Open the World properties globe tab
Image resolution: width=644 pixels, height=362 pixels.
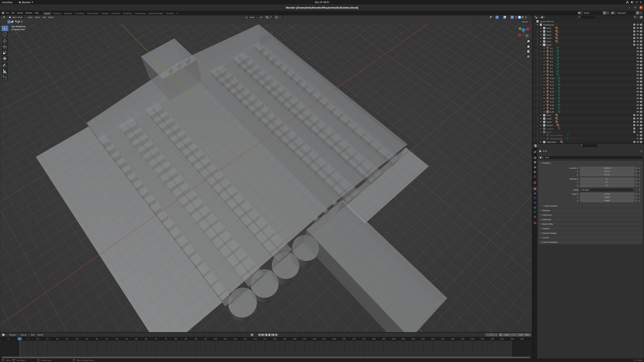click(535, 177)
